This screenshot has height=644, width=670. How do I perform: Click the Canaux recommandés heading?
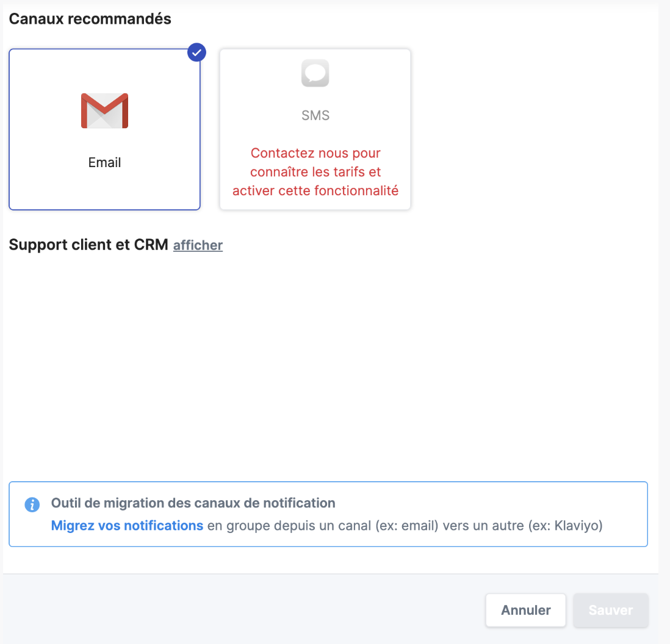point(90,19)
